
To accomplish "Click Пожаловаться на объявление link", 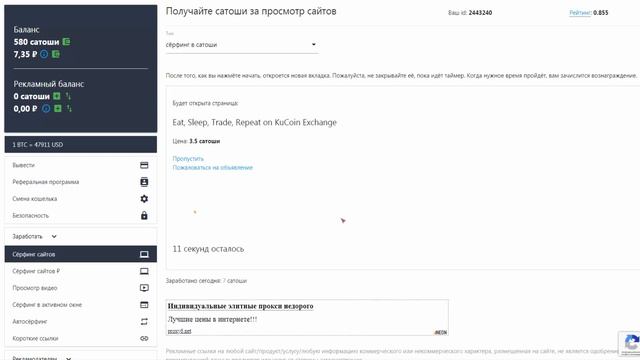I will point(212,167).
